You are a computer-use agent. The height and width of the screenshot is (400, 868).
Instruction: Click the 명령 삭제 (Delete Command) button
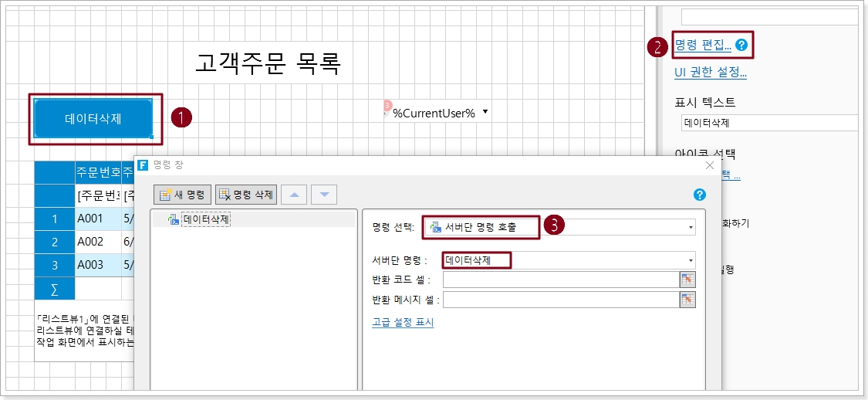pos(245,195)
